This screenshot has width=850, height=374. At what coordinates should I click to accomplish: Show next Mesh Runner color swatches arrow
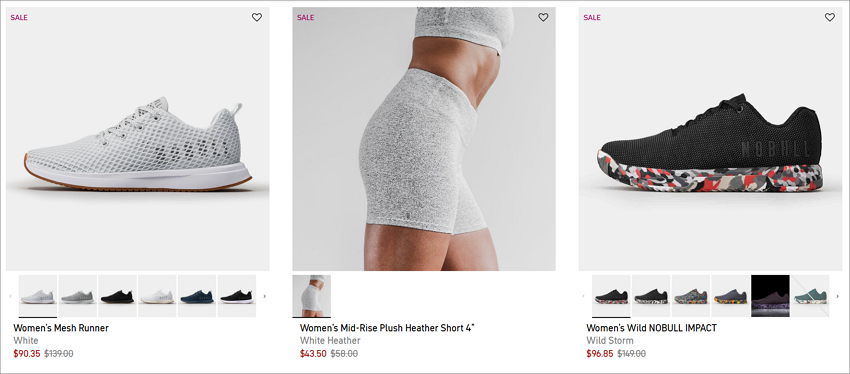(265, 296)
